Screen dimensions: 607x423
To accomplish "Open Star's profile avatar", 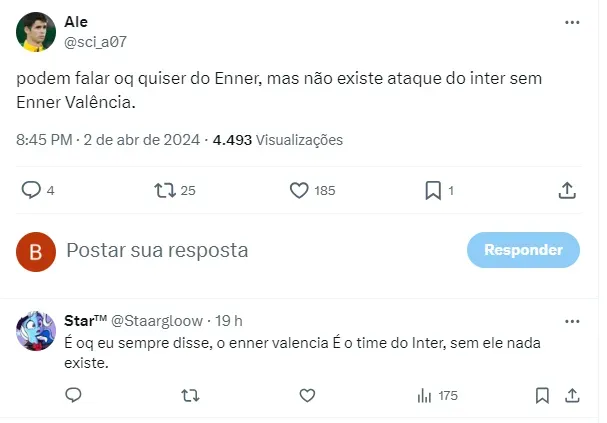I will (x=36, y=332).
